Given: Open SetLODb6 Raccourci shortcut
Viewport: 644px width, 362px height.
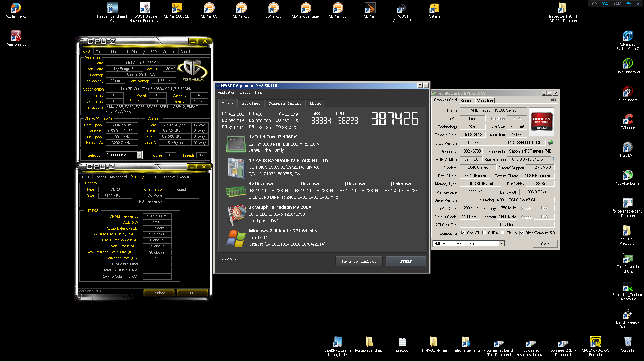Looking at the screenshot, I should click(x=628, y=235).
